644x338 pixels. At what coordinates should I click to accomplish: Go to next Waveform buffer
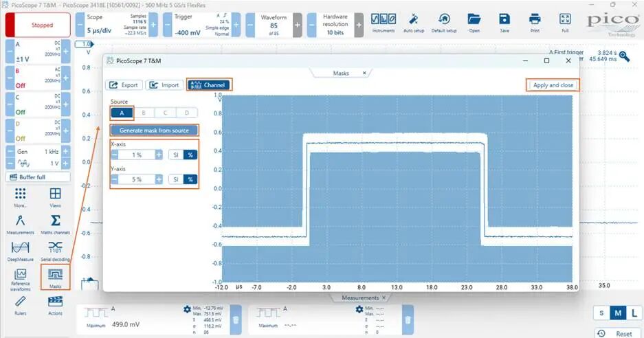click(298, 25)
